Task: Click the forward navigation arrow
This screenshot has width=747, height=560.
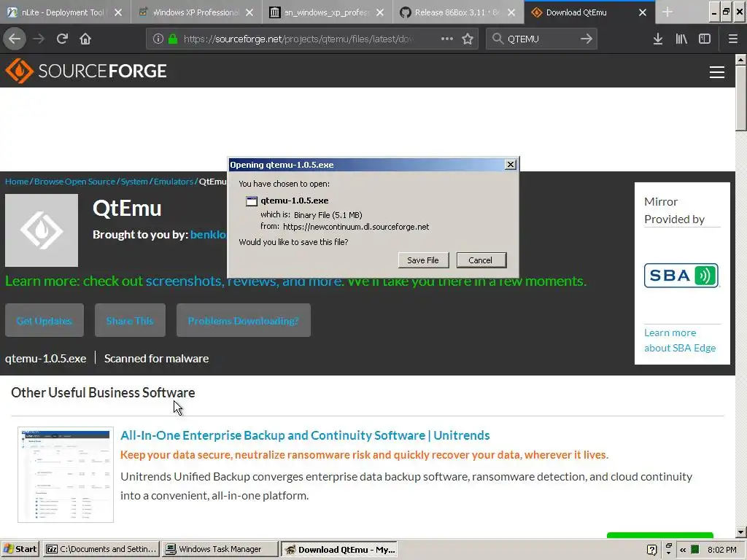Action: click(39, 39)
